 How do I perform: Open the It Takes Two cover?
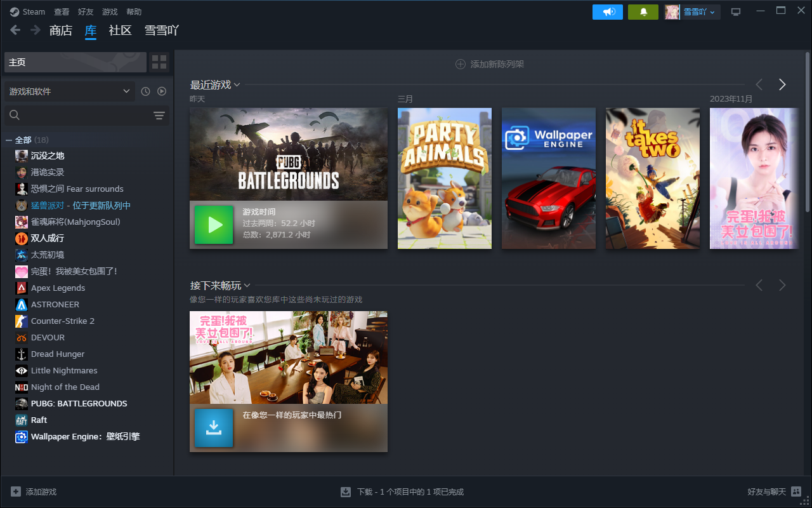tap(653, 178)
